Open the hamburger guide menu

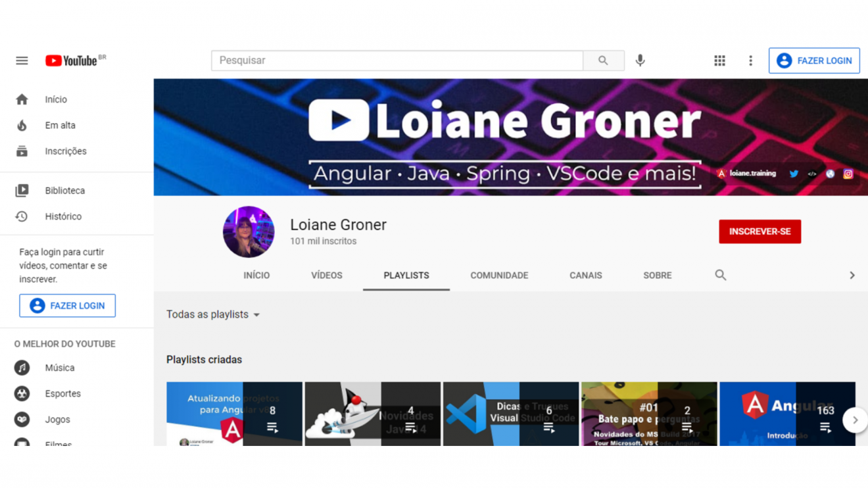click(x=22, y=61)
